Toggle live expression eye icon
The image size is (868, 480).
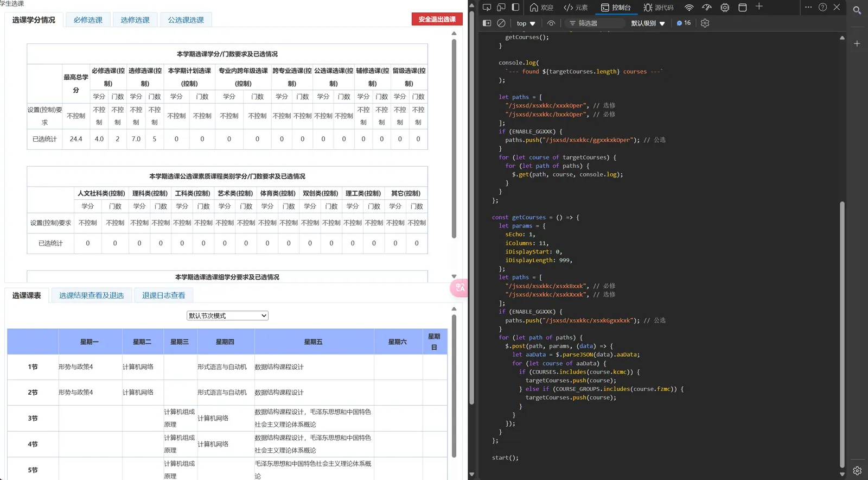point(551,23)
